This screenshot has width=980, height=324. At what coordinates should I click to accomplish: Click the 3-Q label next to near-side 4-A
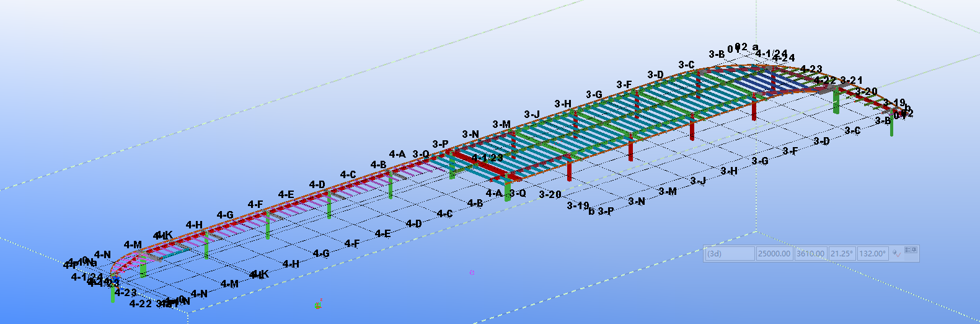click(x=518, y=193)
